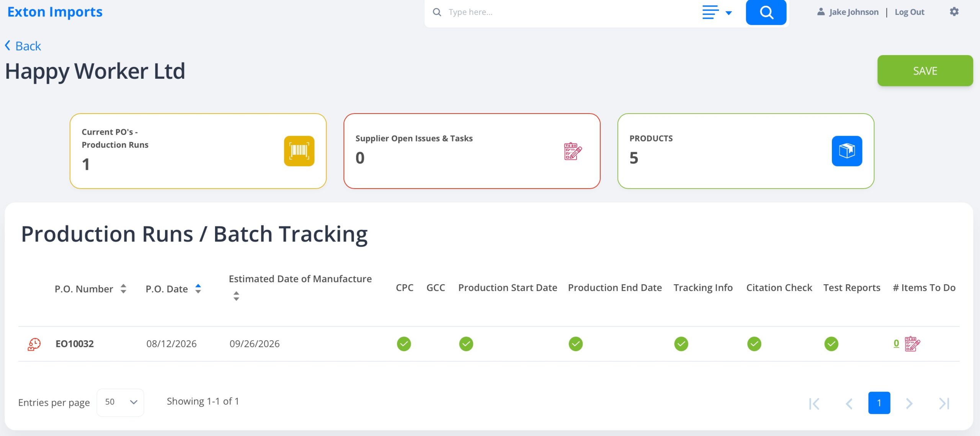Go to the first page of results

814,403
